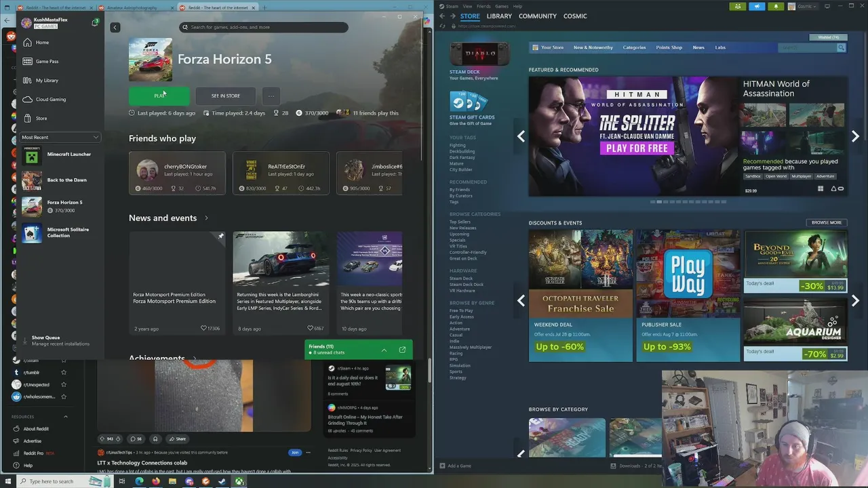
Task: Click Steam featured carousel page indicator dots
Action: (x=688, y=202)
